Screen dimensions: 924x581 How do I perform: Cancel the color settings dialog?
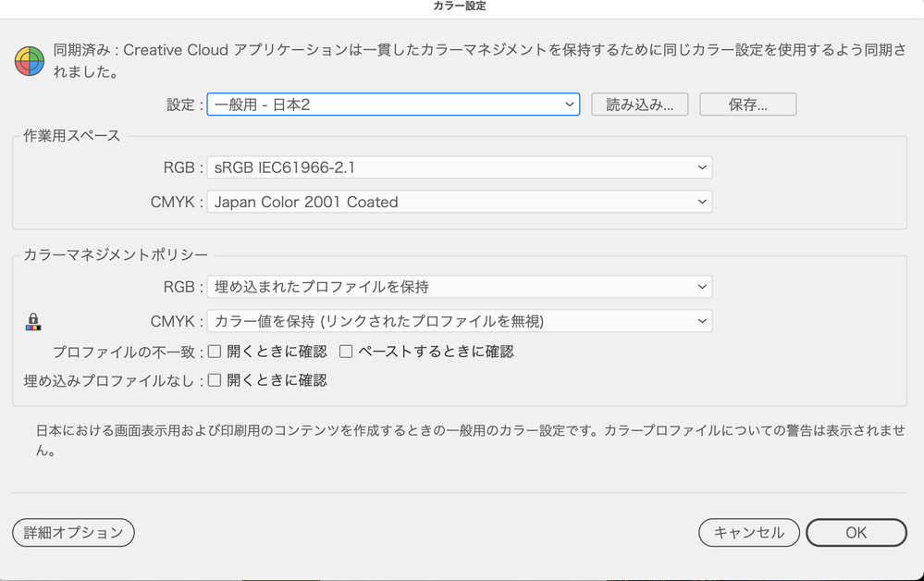tap(748, 533)
